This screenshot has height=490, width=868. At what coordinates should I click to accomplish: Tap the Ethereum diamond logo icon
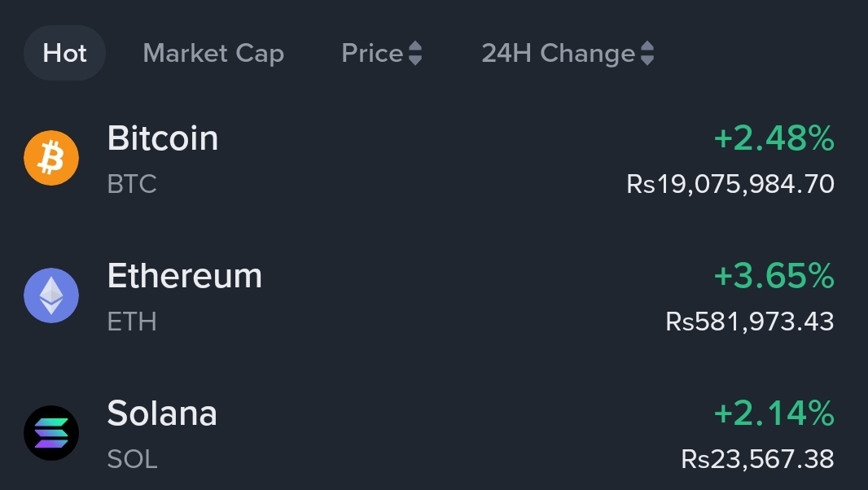[51, 295]
